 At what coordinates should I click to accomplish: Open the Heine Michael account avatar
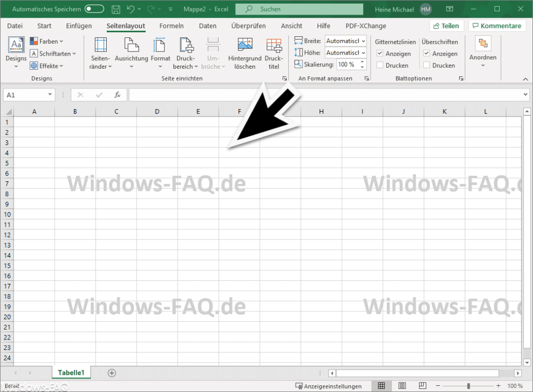pos(426,9)
